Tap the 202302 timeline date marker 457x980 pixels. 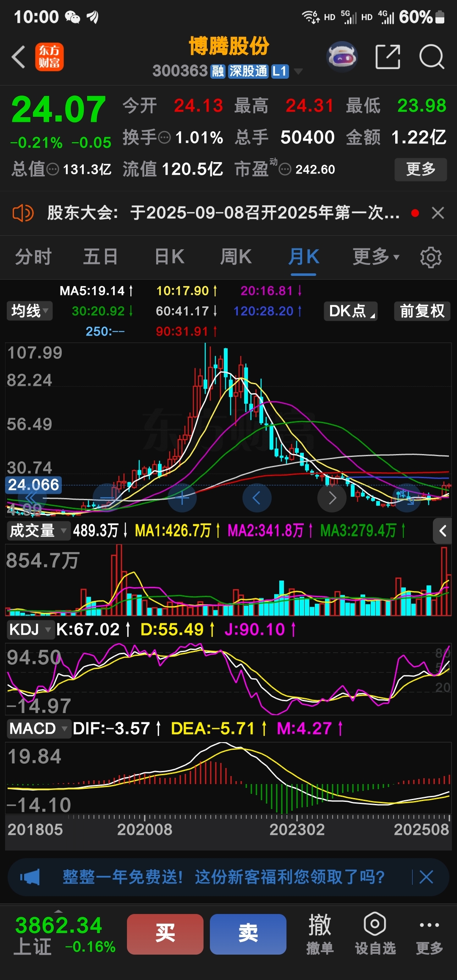click(x=297, y=829)
